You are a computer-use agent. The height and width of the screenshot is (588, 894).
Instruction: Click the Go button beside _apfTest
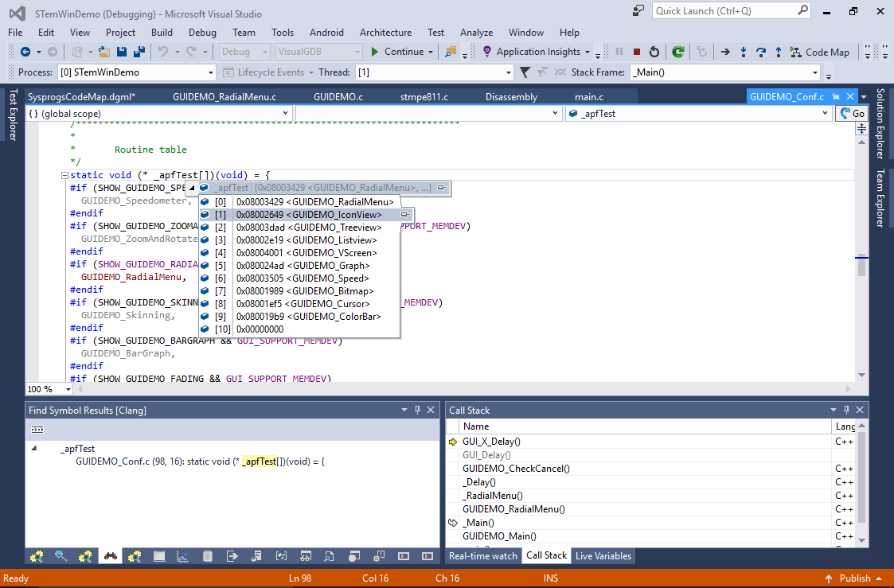852,114
